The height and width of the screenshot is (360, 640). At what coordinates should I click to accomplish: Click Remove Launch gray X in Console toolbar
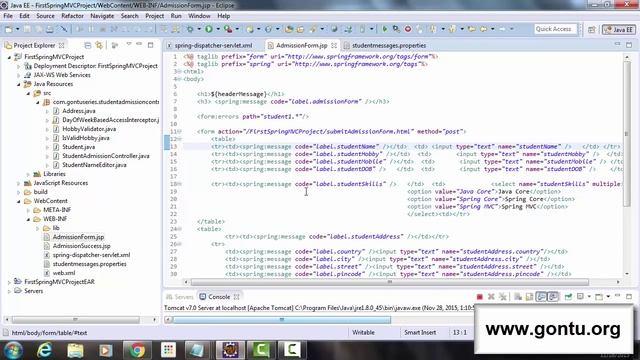click(x=491, y=297)
